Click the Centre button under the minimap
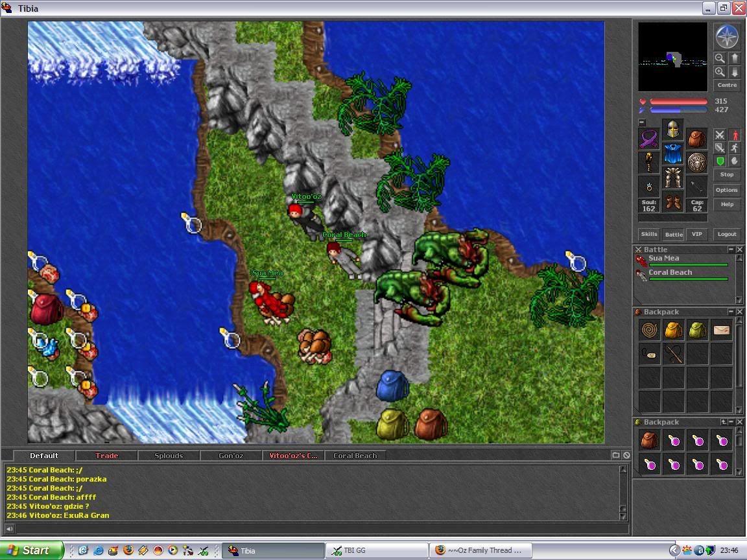 [x=727, y=85]
